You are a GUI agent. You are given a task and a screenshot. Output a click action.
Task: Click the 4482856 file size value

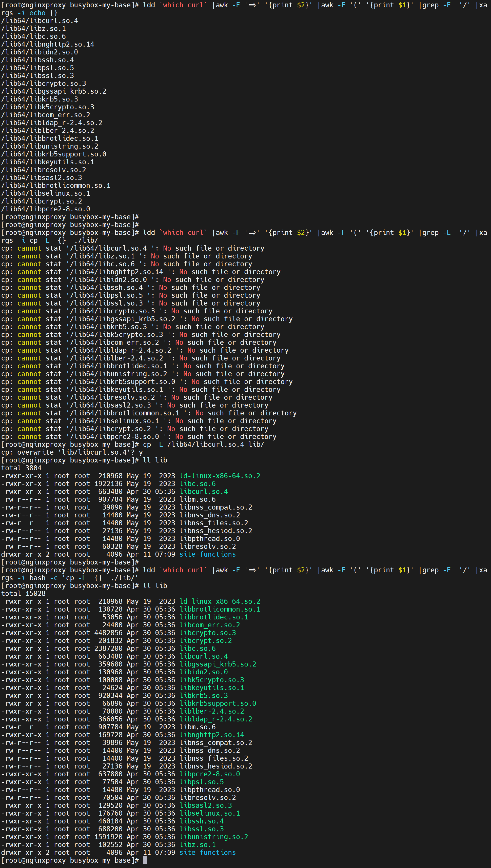tap(108, 633)
